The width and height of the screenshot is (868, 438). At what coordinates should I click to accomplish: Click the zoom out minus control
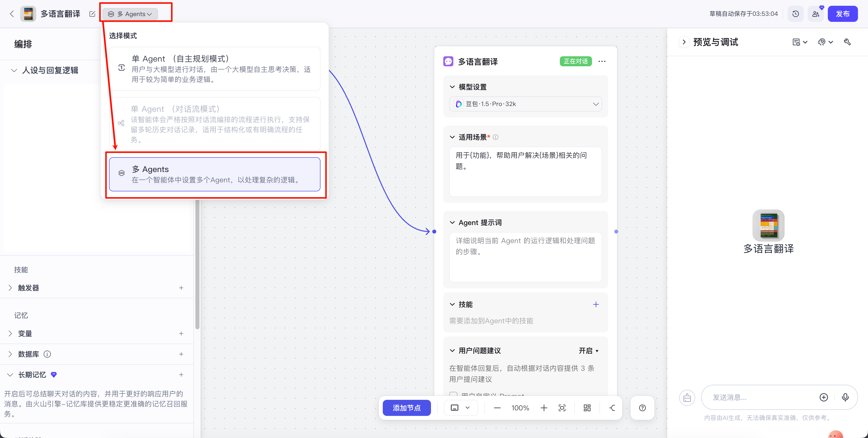click(497, 408)
